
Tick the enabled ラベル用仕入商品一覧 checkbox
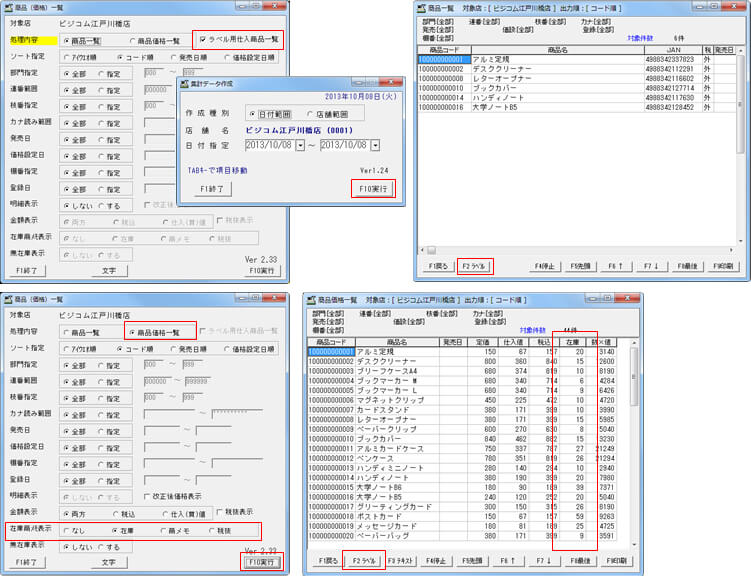pos(205,40)
